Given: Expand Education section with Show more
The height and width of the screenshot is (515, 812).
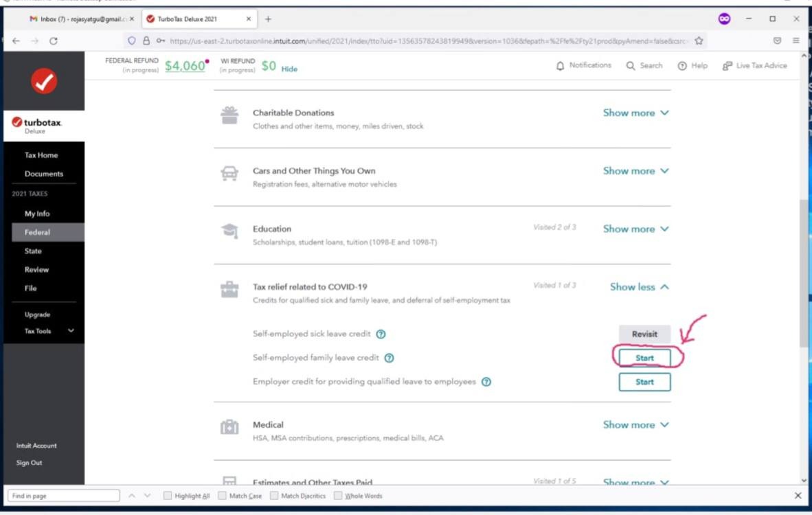Looking at the screenshot, I should 636,229.
